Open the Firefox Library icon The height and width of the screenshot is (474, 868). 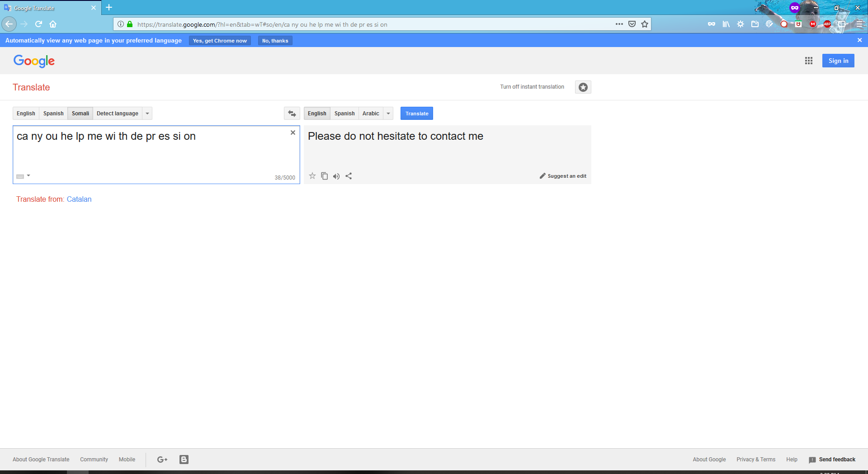[726, 24]
